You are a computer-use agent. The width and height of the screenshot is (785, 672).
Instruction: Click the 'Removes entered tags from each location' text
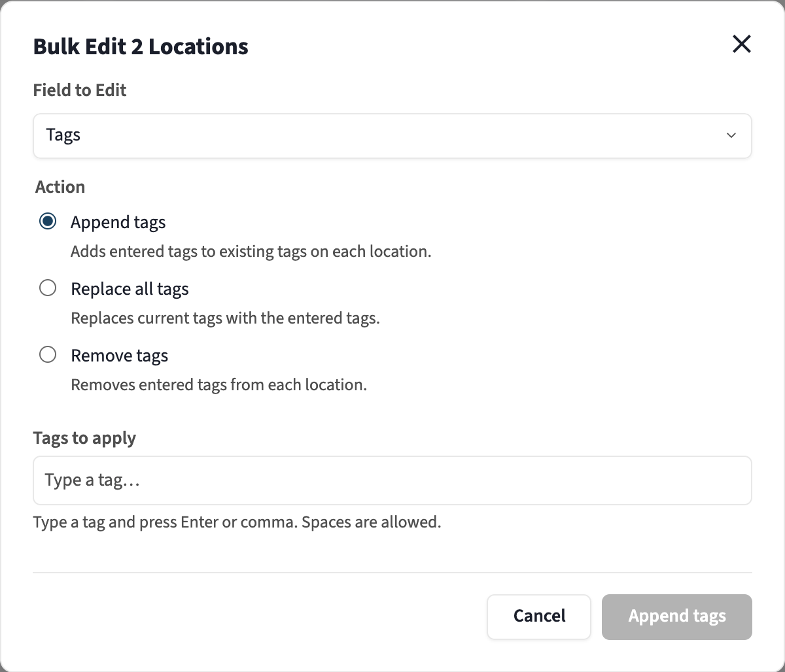coord(218,385)
